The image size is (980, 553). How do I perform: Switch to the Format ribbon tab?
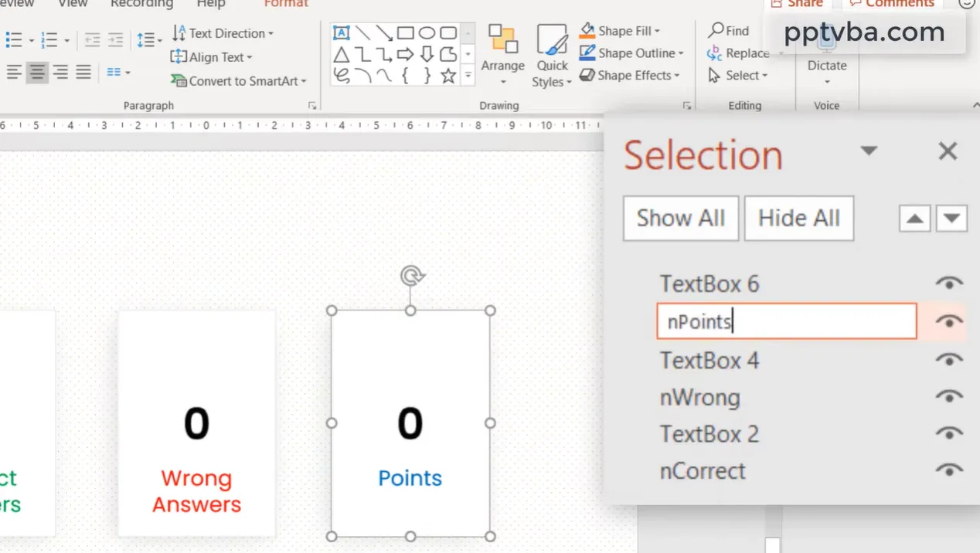click(286, 4)
